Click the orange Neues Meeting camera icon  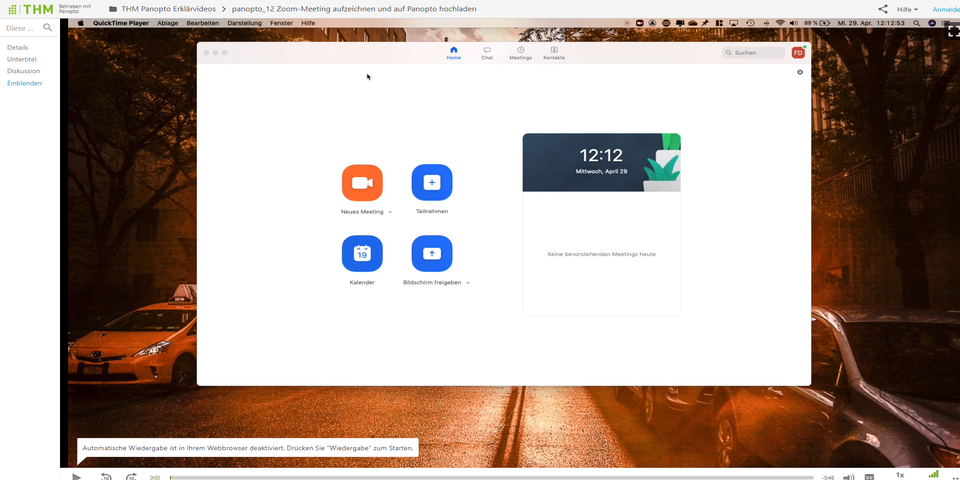point(362,182)
